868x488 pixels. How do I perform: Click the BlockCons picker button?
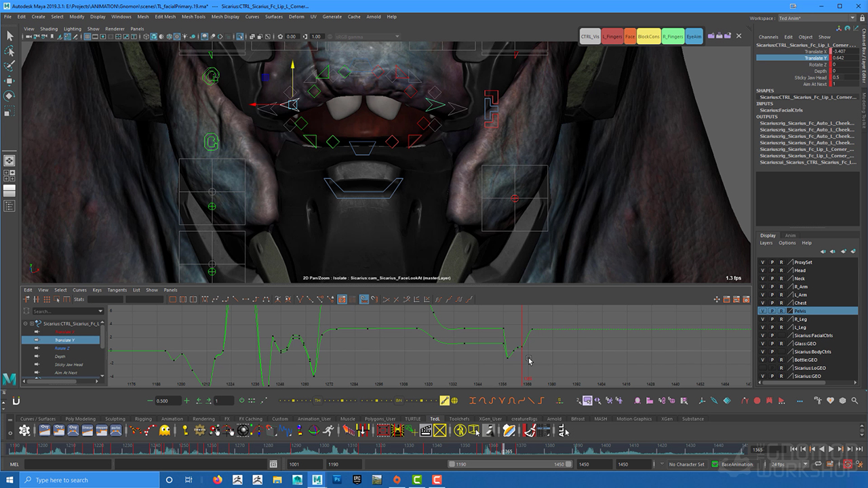(648, 37)
